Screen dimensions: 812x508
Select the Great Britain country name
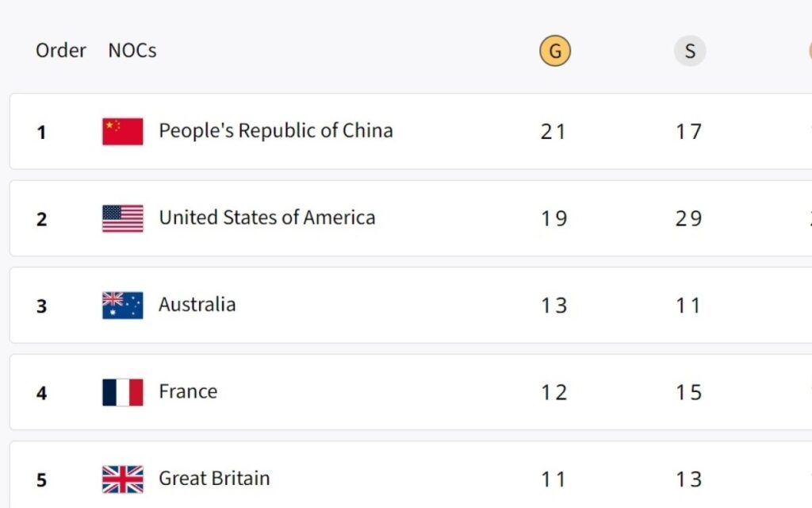[x=214, y=479]
